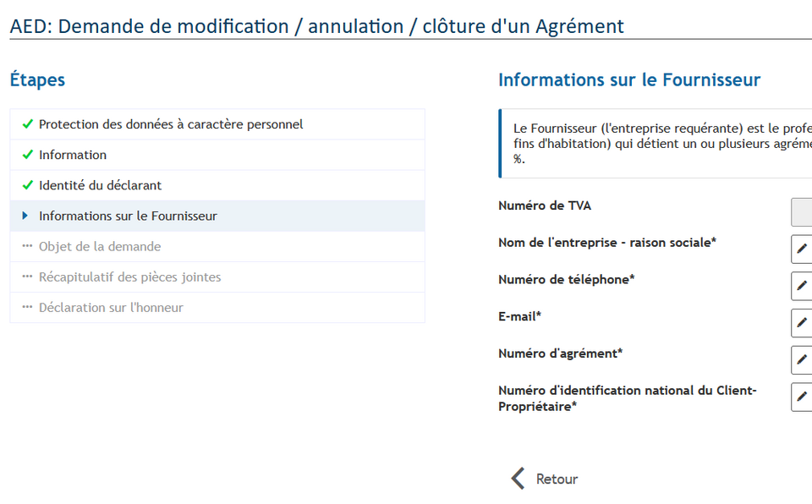Image resolution: width=812 pixels, height=504 pixels.
Task: Click the green checkmark beside Identité du déclarant
Action: (27, 185)
